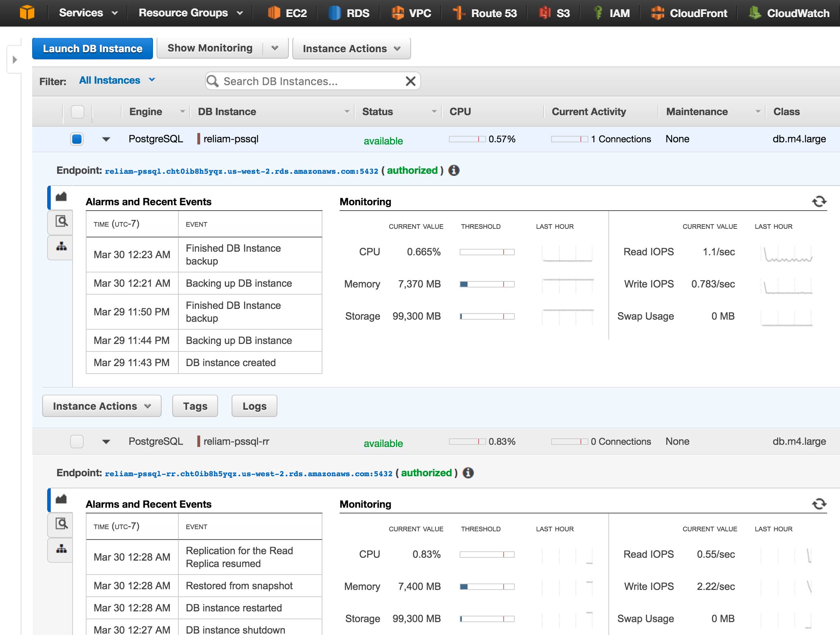The height and width of the screenshot is (640, 840).
Task: Collapse the reliam-pssql row details arrow
Action: [x=106, y=139]
